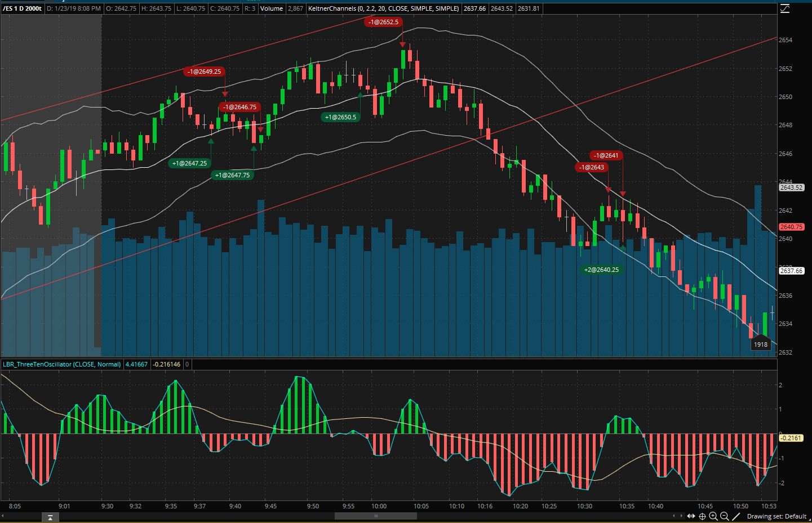
Task: Click the -1@2652.5 sell order bubble
Action: pyautogui.click(x=383, y=22)
